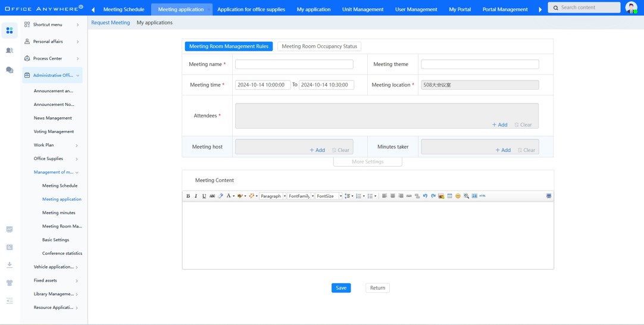Image resolution: width=644 pixels, height=325 pixels.
Task: Insert an unordered bullet list
Action: (x=370, y=196)
